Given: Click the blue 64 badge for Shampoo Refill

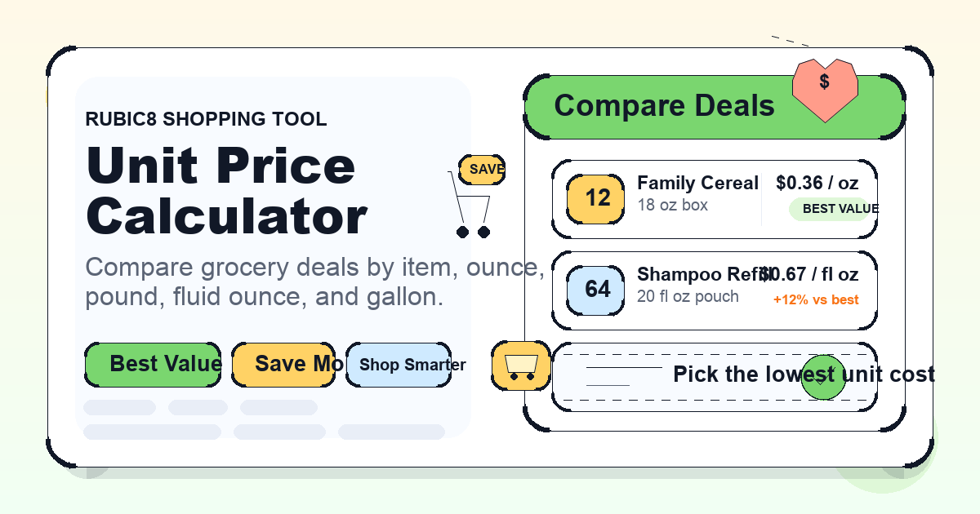Looking at the screenshot, I should pyautogui.click(x=598, y=290).
